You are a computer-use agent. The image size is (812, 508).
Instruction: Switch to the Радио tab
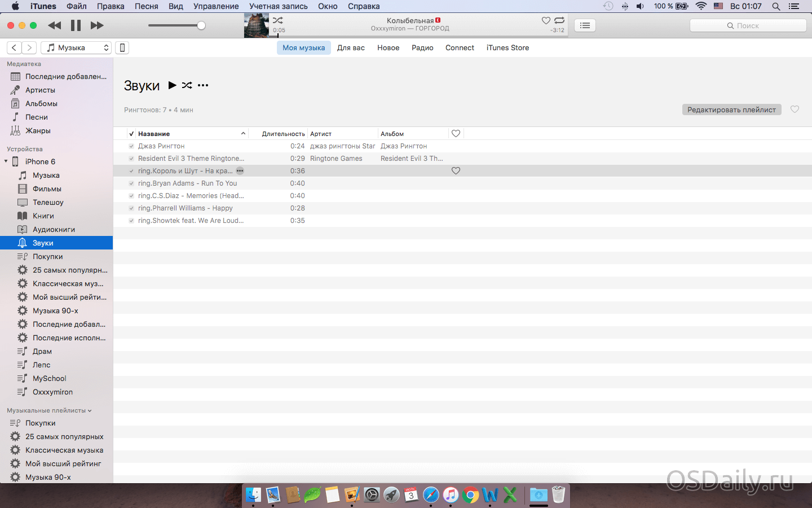[x=422, y=48]
